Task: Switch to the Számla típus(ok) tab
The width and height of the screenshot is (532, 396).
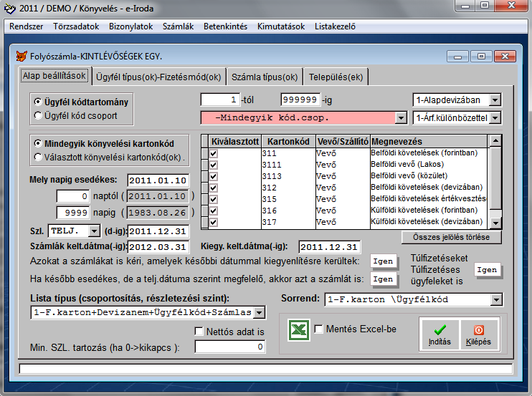Action: tap(264, 77)
